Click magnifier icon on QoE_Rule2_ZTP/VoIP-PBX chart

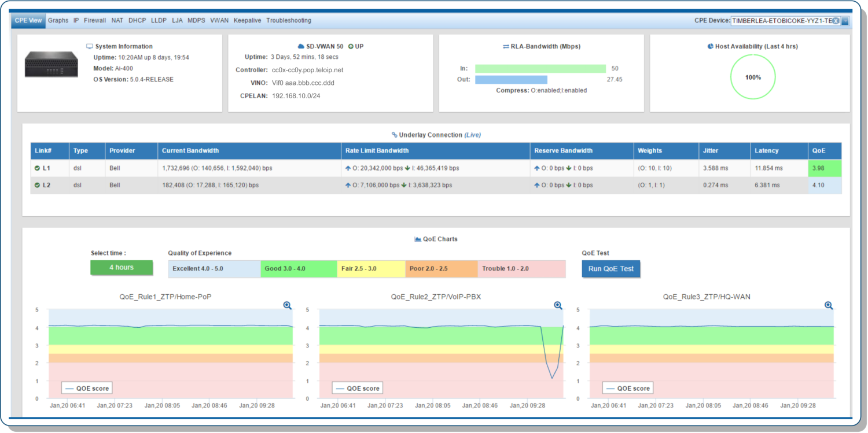[x=558, y=305]
